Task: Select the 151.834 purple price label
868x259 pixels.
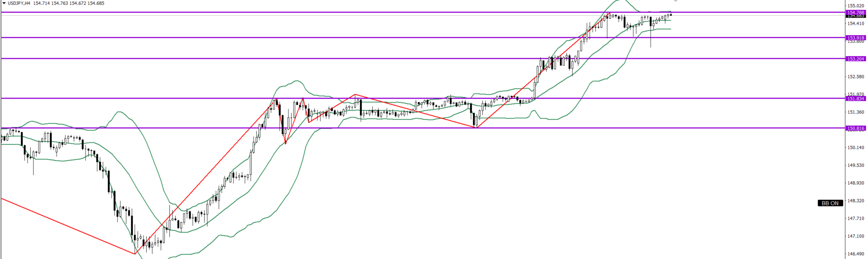Action: tap(856, 99)
